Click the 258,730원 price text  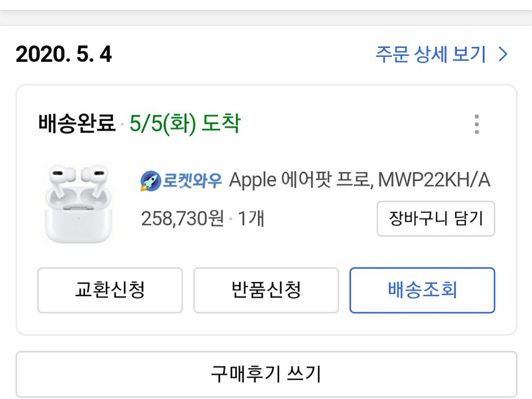(x=182, y=219)
